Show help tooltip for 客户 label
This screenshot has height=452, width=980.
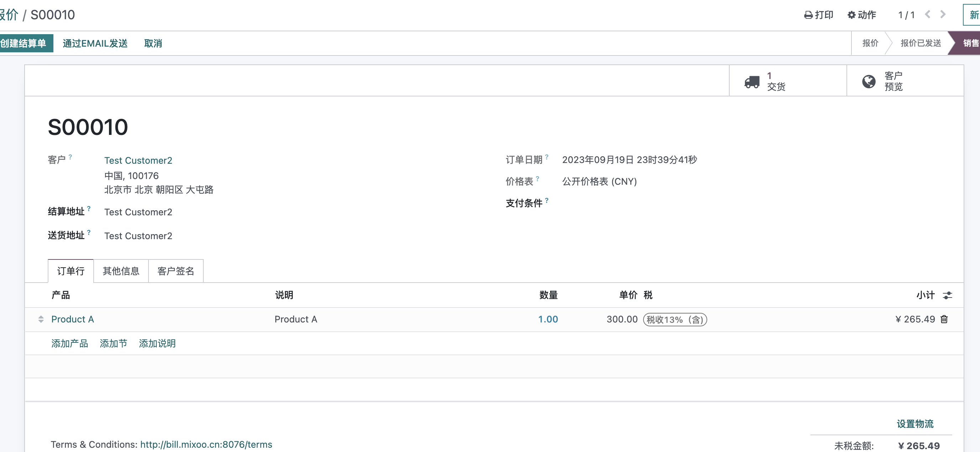pyautogui.click(x=71, y=157)
